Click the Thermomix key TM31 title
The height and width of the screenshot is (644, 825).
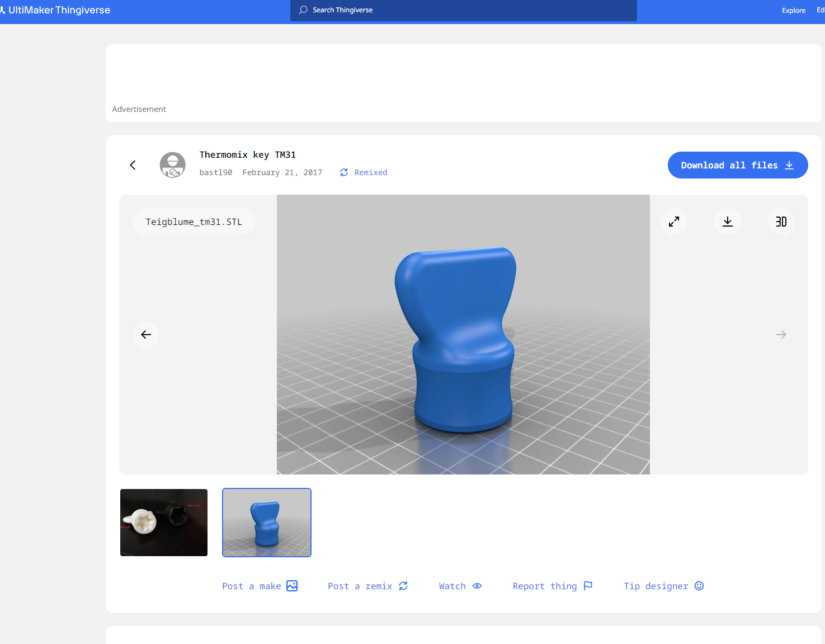coord(248,154)
